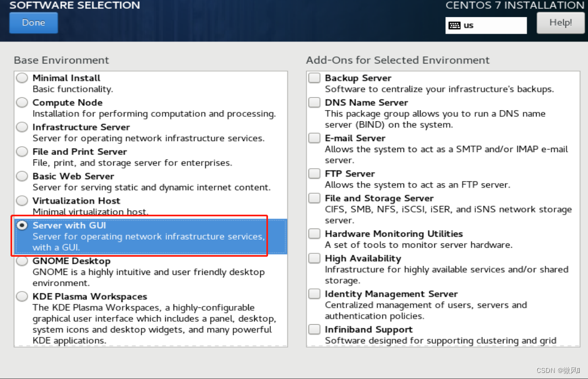Choose the Compute Node environment
The width and height of the screenshot is (588, 379).
[x=22, y=102]
